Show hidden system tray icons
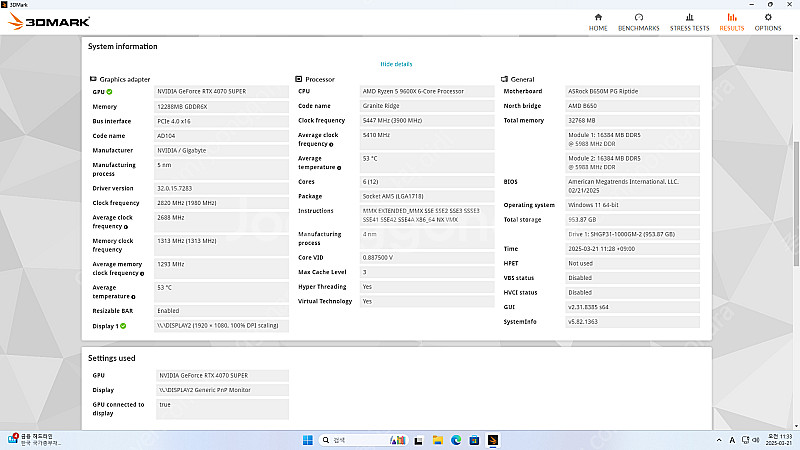Screen dimensions: 800x450 (719, 440)
